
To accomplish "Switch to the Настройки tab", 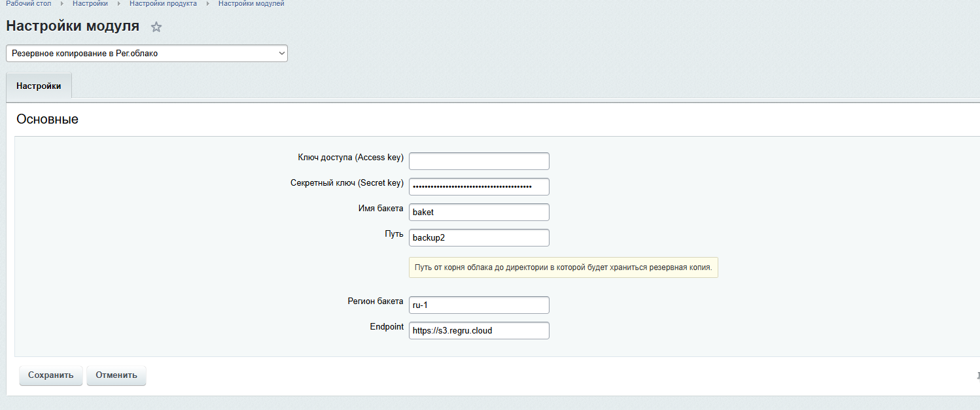I will coord(39,86).
